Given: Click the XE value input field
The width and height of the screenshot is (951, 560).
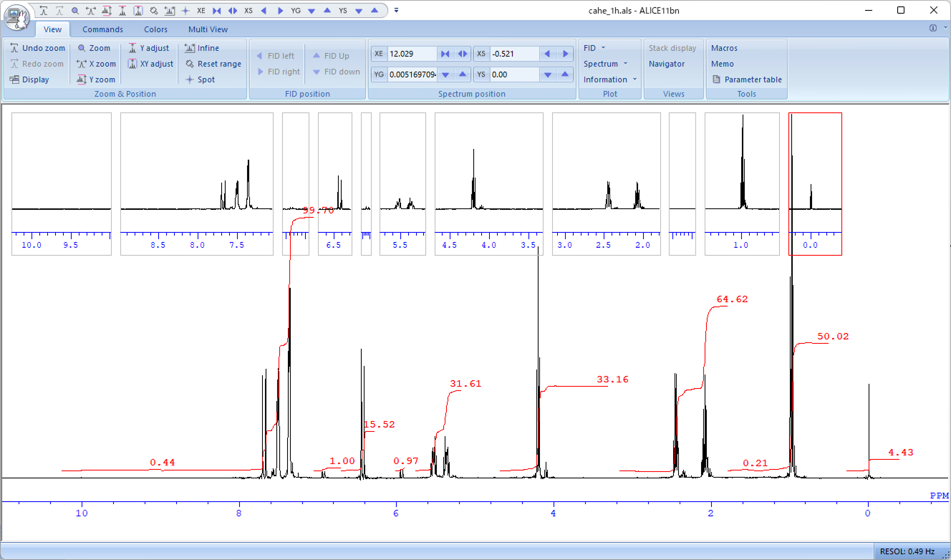Looking at the screenshot, I should coord(411,54).
